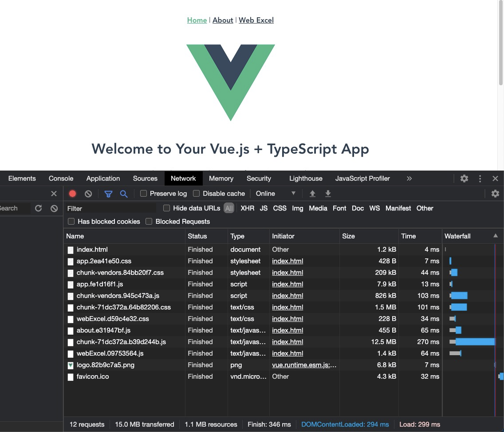Check Has blocked cookies

point(71,221)
